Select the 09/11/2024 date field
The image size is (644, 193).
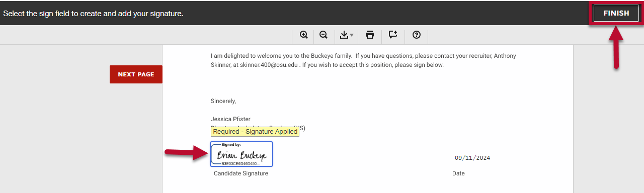tap(472, 158)
